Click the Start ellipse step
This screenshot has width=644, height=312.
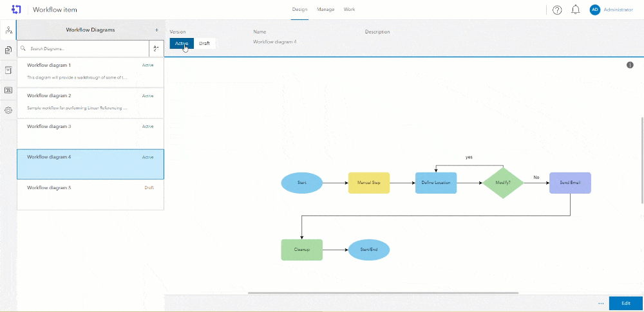302,183
